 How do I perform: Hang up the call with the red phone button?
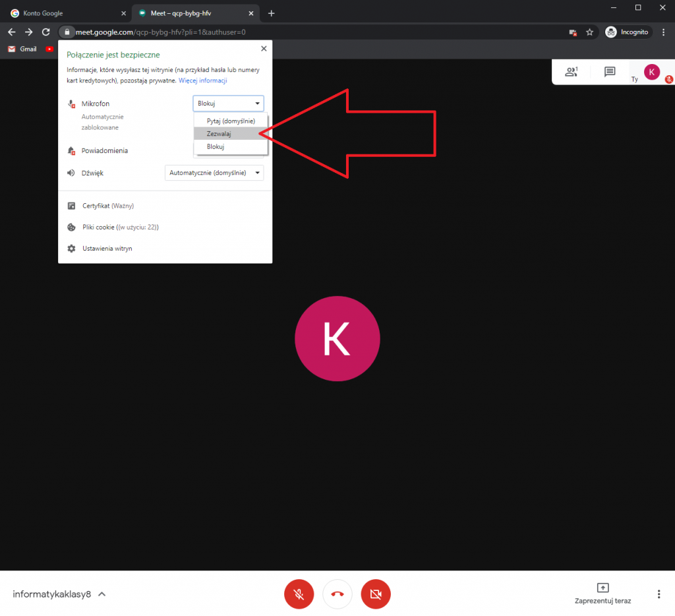click(337, 594)
